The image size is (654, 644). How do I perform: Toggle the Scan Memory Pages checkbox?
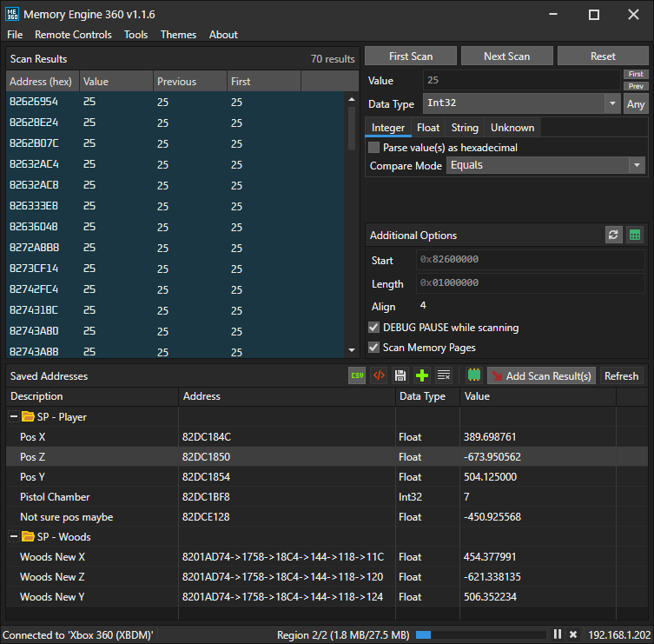click(x=373, y=348)
